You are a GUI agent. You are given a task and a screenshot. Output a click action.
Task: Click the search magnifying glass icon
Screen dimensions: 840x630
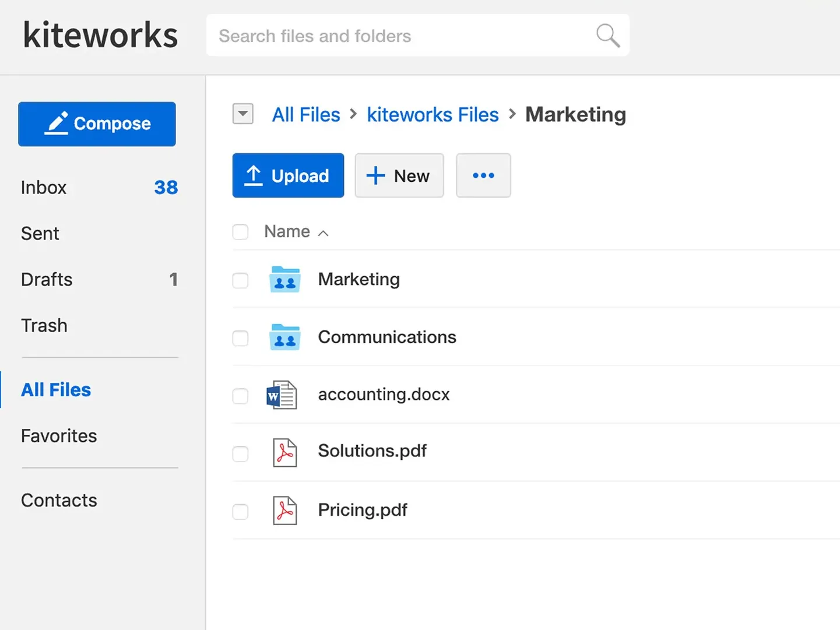pyautogui.click(x=607, y=36)
